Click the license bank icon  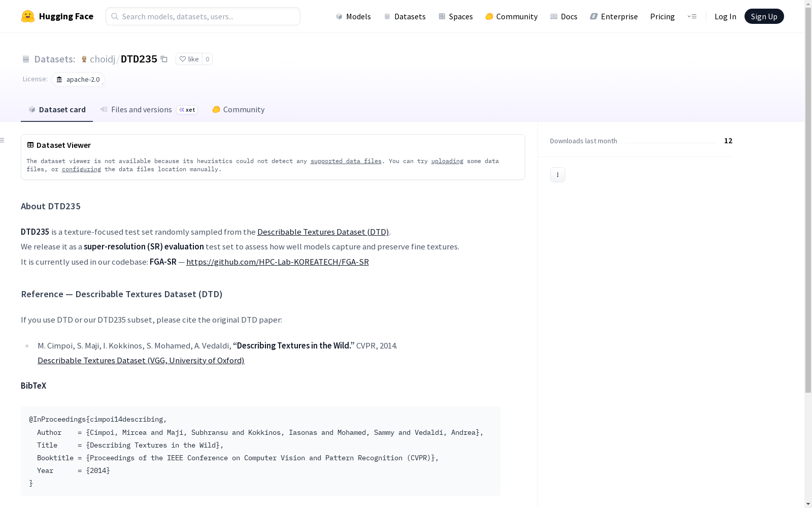pyautogui.click(x=59, y=79)
